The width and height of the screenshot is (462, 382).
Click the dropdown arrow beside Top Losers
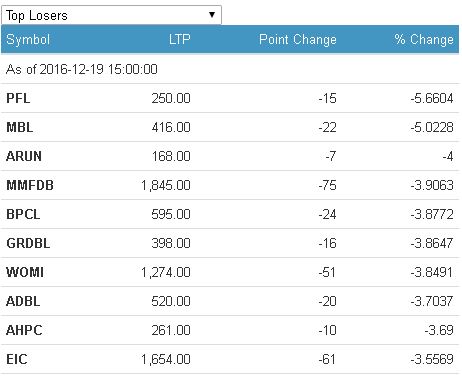point(212,15)
